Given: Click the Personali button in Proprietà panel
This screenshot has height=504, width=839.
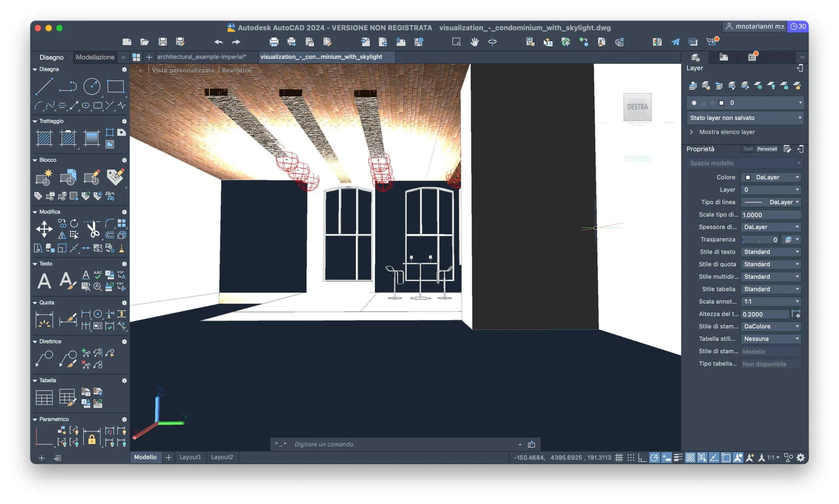Looking at the screenshot, I should click(x=768, y=149).
